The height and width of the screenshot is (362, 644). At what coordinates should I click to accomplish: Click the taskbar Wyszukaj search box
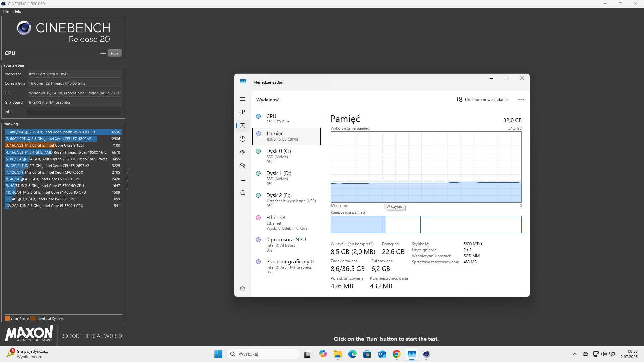point(263,354)
